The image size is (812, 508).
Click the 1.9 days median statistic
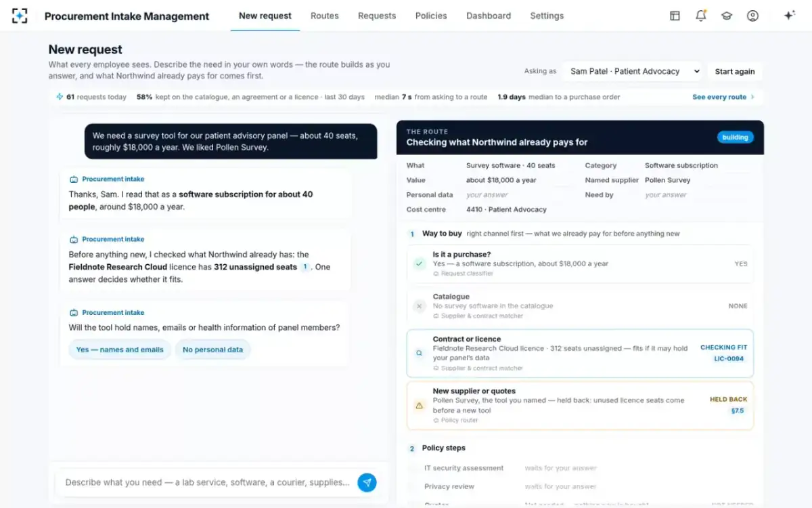point(559,97)
